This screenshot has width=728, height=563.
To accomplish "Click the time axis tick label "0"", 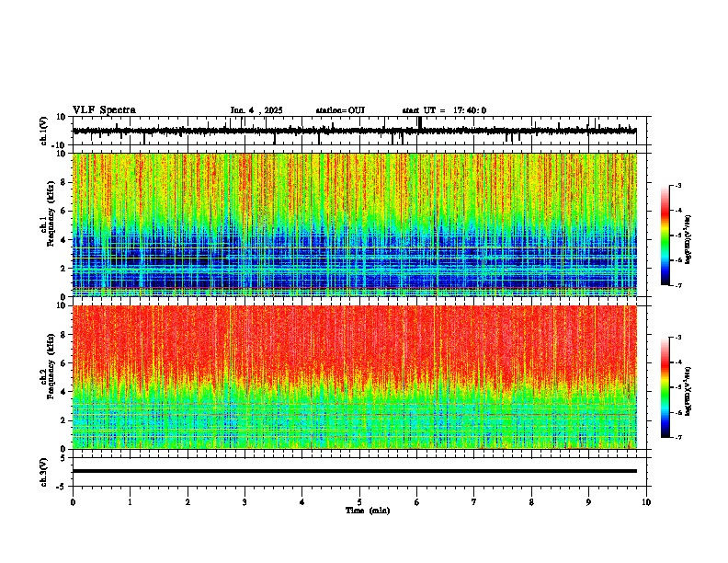I will 73,502.
